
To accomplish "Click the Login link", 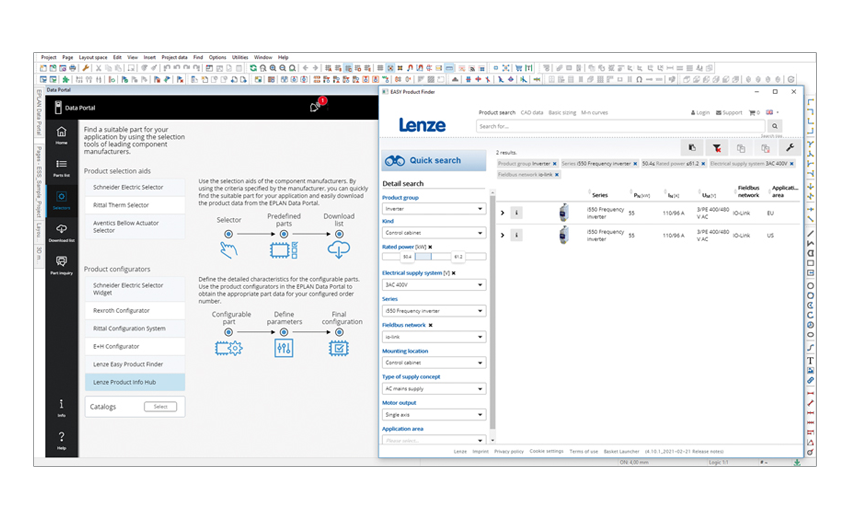I will click(x=700, y=112).
